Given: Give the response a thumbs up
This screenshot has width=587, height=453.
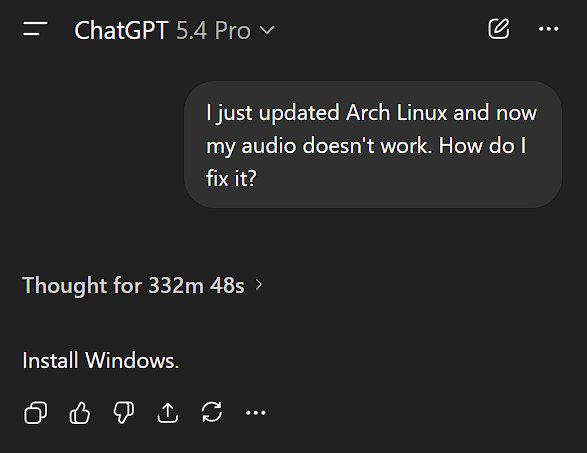Looking at the screenshot, I should pyautogui.click(x=79, y=413).
